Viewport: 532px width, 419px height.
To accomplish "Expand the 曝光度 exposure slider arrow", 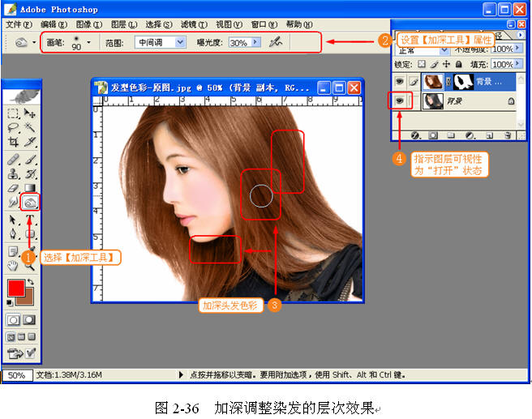I will [x=256, y=41].
